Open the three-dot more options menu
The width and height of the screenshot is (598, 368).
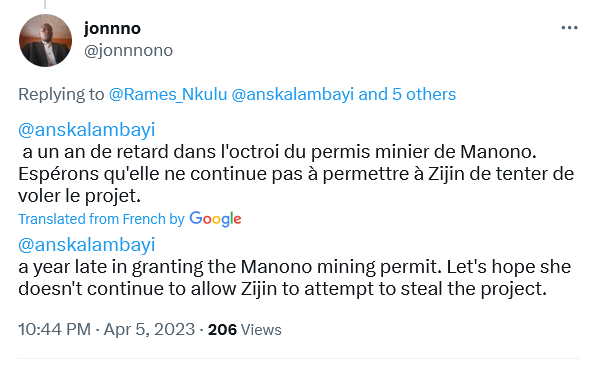[569, 28]
